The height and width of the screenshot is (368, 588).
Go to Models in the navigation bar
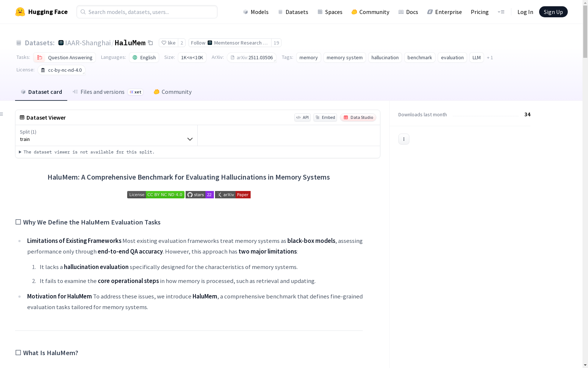coord(256,12)
